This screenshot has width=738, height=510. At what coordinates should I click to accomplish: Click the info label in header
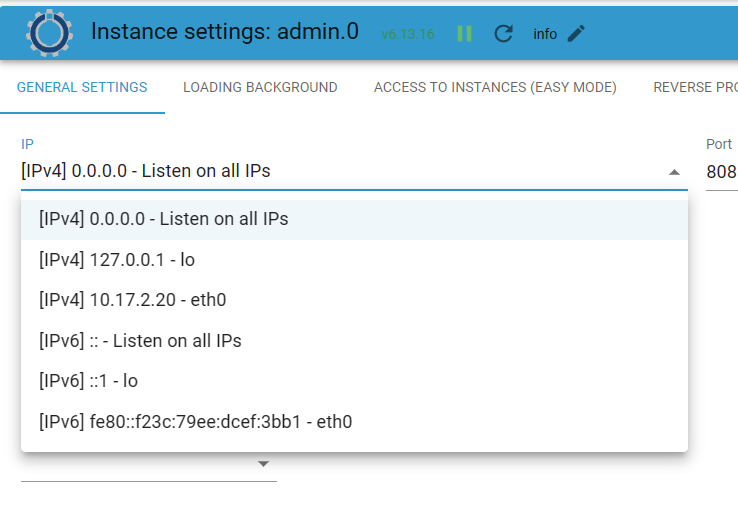(545, 34)
